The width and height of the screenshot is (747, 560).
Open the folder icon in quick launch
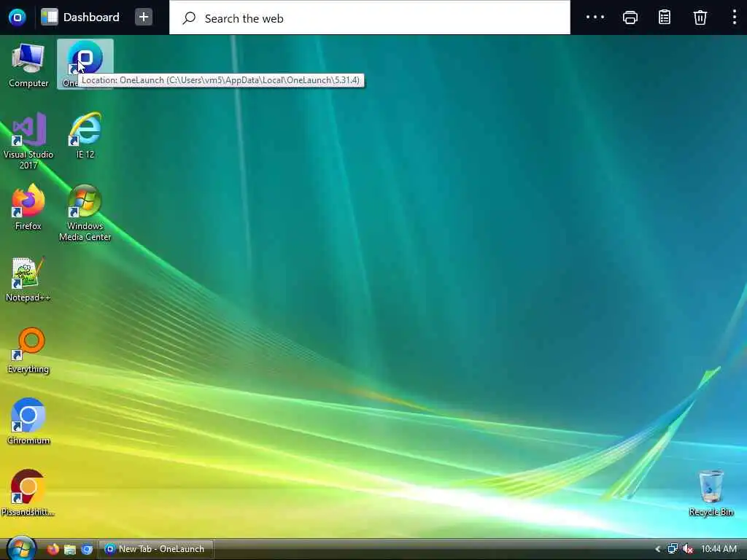[x=70, y=549]
